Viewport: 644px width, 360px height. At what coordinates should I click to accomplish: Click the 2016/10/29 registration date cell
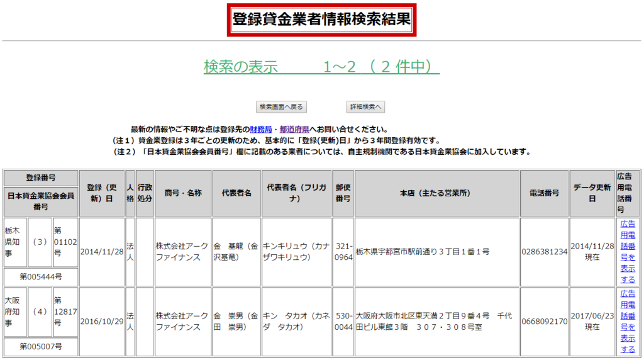[x=102, y=322]
